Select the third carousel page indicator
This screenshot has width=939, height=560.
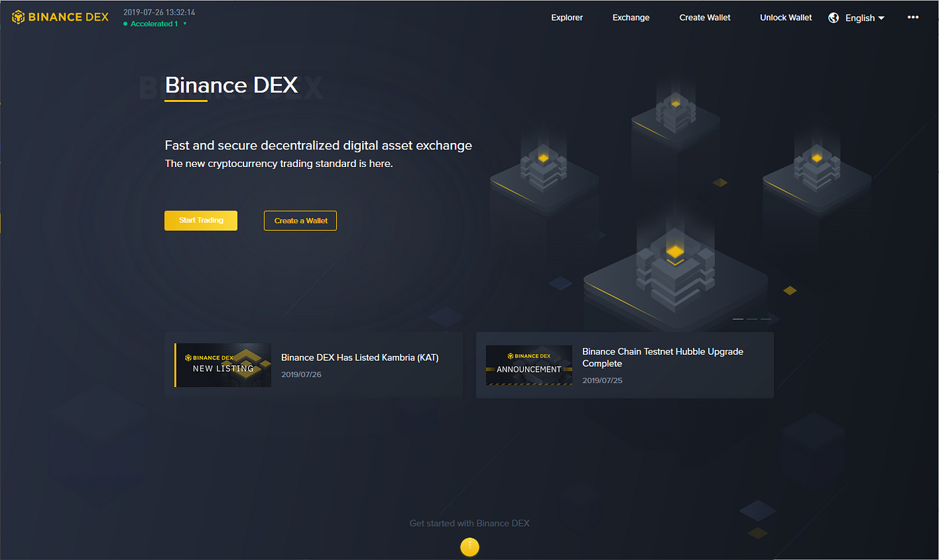[765, 319]
